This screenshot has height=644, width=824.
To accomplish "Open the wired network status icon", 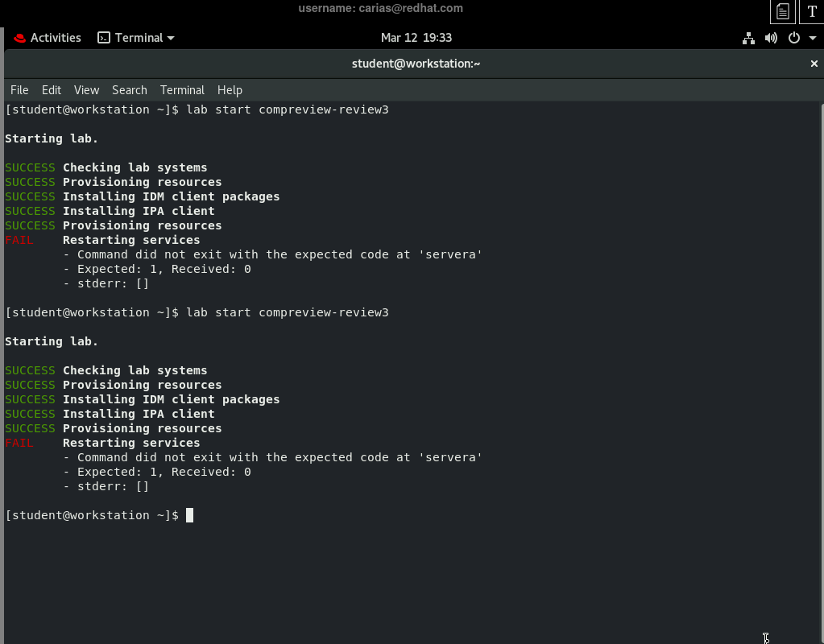I will coord(748,38).
